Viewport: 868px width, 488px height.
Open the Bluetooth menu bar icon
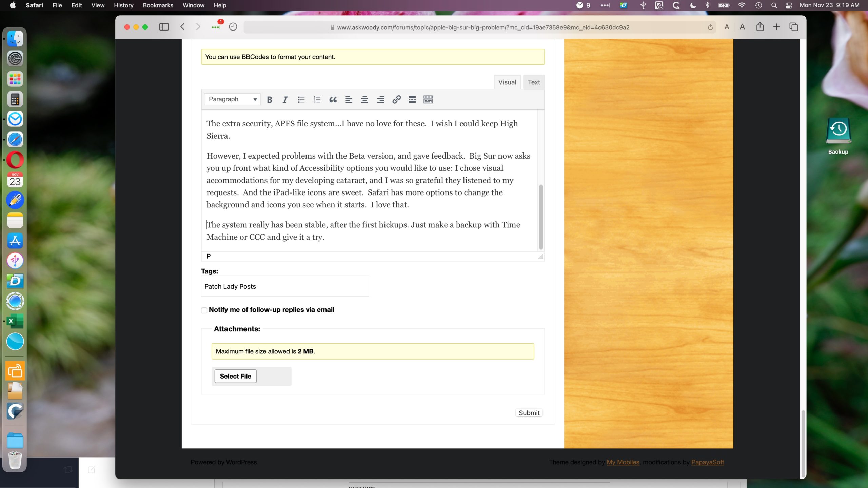(707, 5)
